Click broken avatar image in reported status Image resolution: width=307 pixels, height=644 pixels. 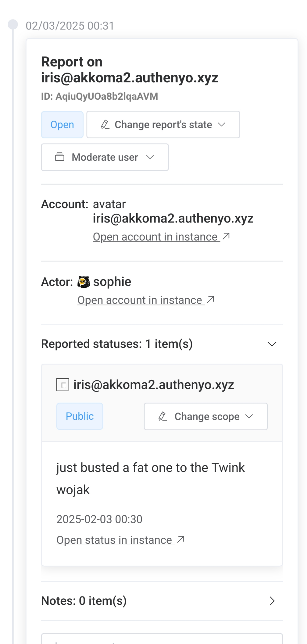click(x=63, y=385)
